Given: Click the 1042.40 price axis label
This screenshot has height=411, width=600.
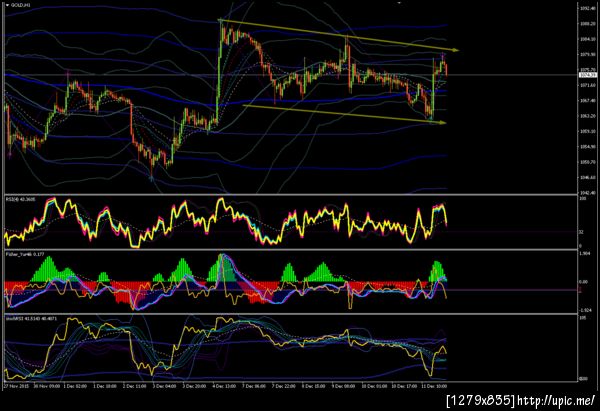Looking at the screenshot, I should (588, 192).
